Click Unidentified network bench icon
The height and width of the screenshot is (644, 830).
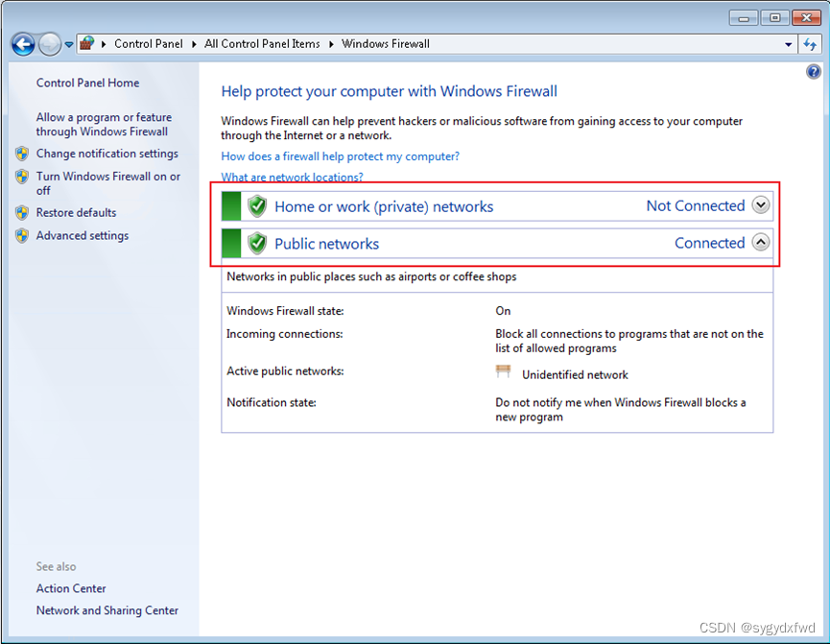click(503, 371)
